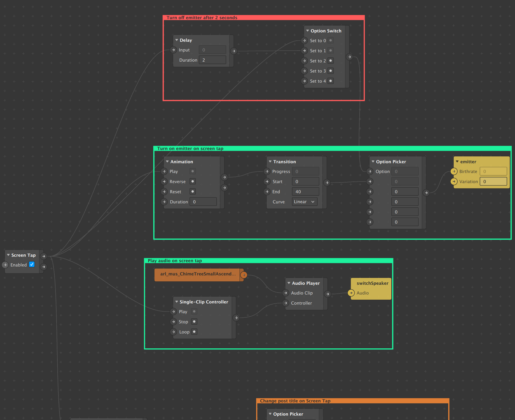Click the Audio Player output port
The width and height of the screenshot is (515, 420).
(x=328, y=294)
